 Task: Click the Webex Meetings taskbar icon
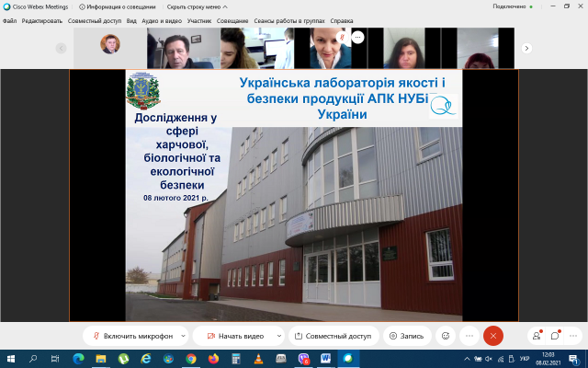click(x=348, y=359)
